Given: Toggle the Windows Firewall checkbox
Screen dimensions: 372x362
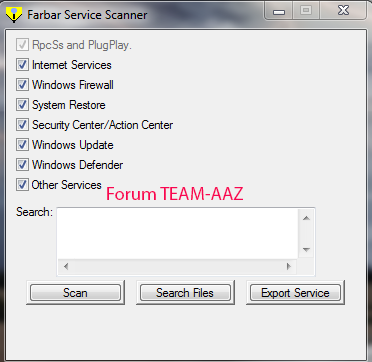Looking at the screenshot, I should click(x=22, y=85).
